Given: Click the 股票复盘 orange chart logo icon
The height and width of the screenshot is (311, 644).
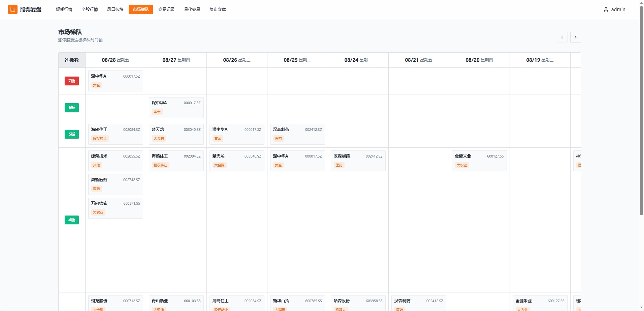Looking at the screenshot, I should (x=13, y=9).
